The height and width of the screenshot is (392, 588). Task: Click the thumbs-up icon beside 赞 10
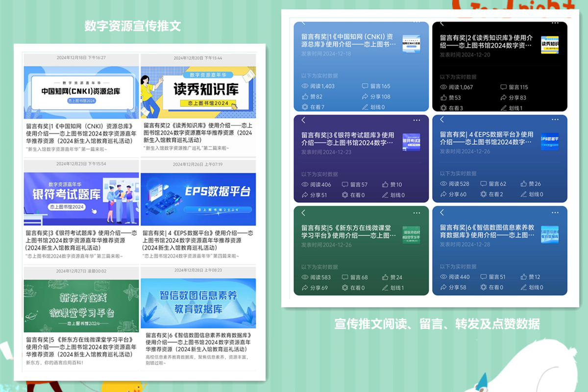tap(385, 185)
